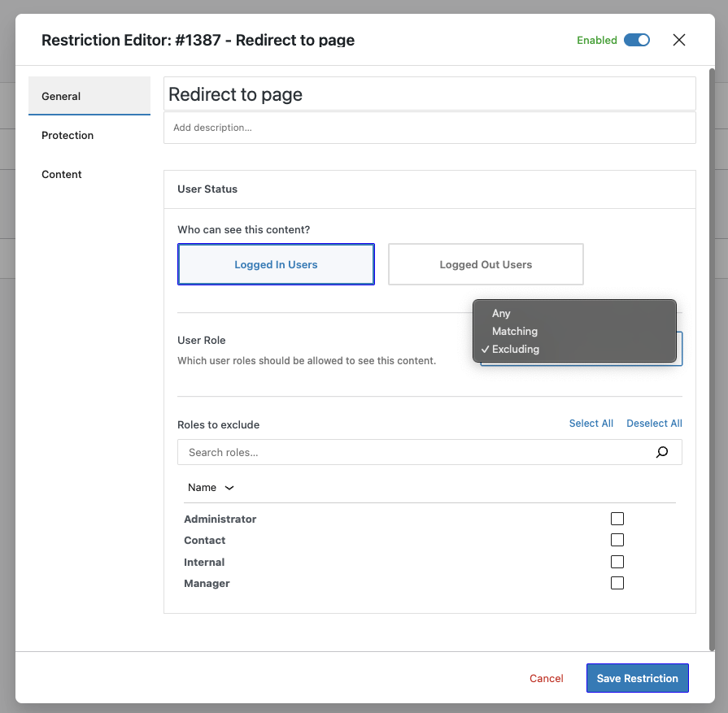
Task: Tick the Manager role checkbox
Action: click(617, 583)
